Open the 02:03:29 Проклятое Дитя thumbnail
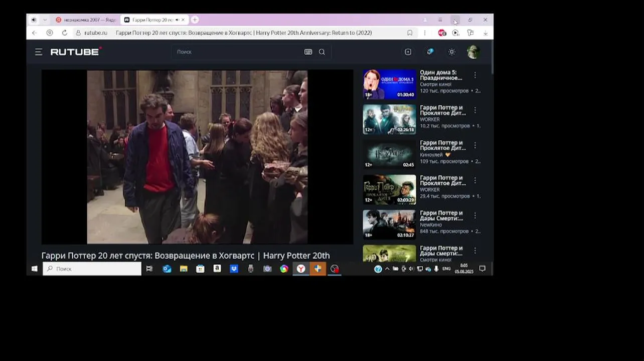644x361 pixels. (389, 190)
